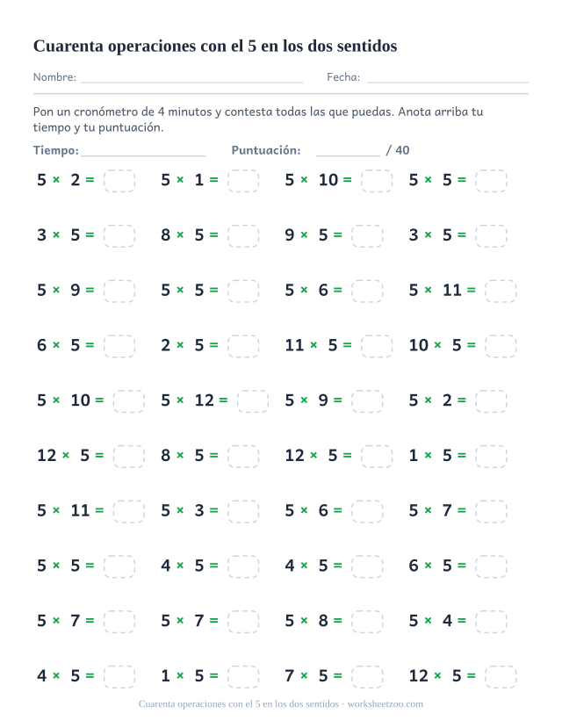Click the Cuarenta operaciones worksheet title
This screenshot has width=562, height=728.
click(x=215, y=46)
